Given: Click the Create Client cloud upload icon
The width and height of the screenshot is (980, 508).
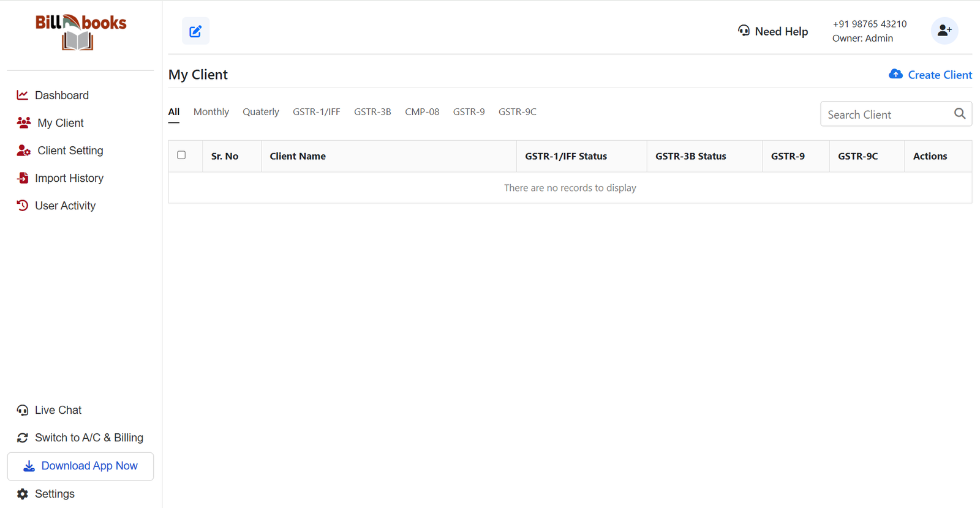Looking at the screenshot, I should 895,74.
